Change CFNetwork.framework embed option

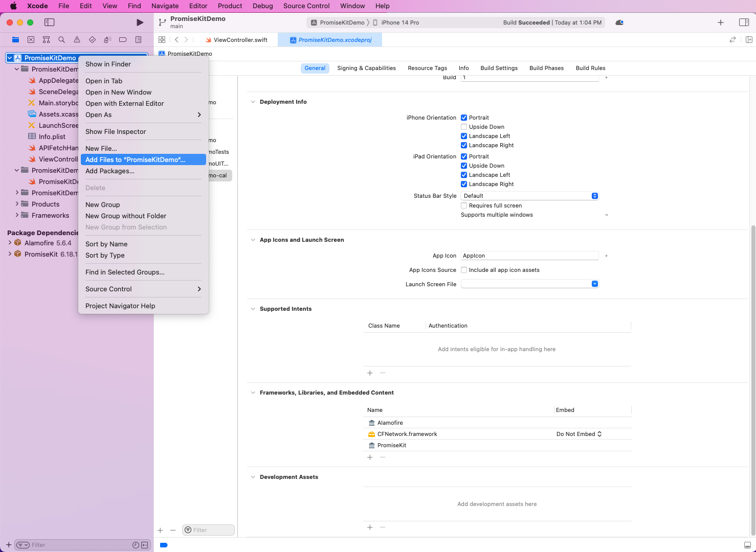point(579,434)
